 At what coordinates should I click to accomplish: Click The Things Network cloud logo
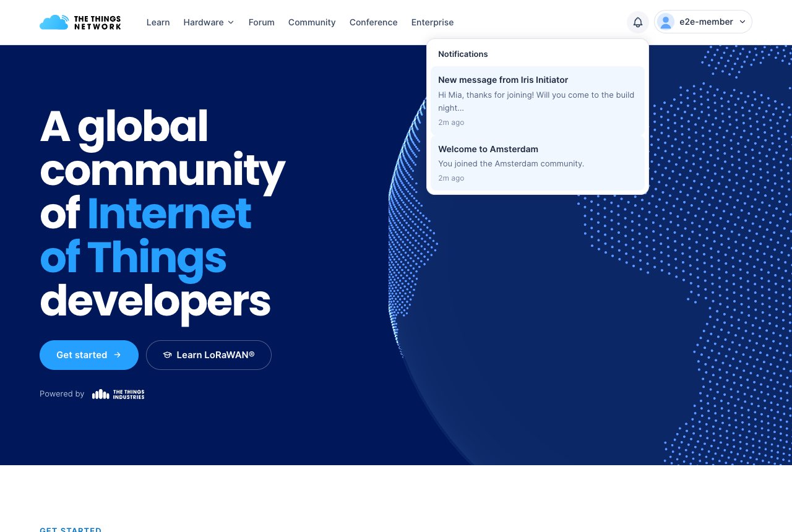[x=80, y=22]
